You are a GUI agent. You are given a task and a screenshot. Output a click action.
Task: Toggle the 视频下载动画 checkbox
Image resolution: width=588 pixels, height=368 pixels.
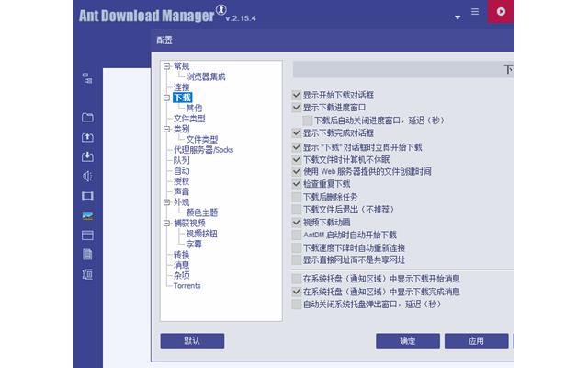(x=297, y=223)
